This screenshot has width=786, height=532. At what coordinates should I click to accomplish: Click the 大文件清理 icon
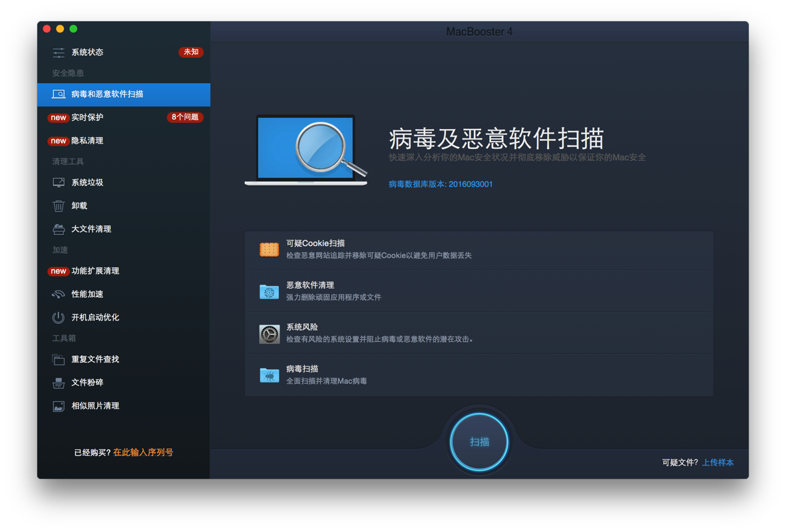[x=58, y=229]
